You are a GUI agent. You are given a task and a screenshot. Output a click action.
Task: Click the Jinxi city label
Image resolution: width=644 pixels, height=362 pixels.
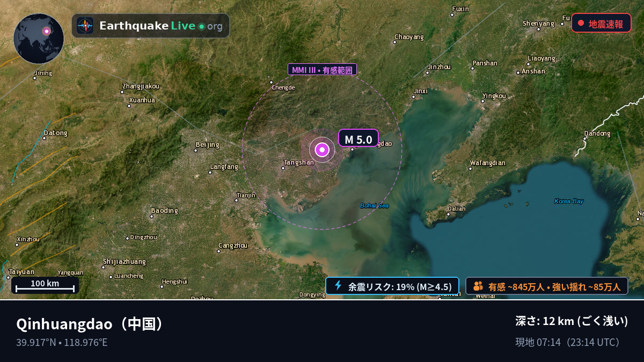[421, 91]
